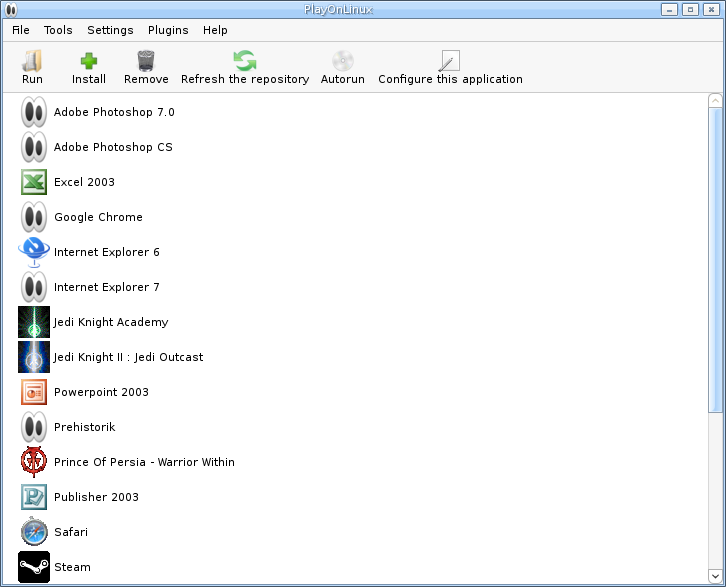Select the Powerpoint 2003 text

[x=101, y=392]
